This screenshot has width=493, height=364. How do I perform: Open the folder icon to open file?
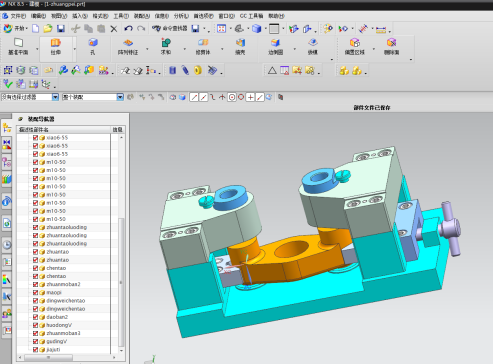48,29
